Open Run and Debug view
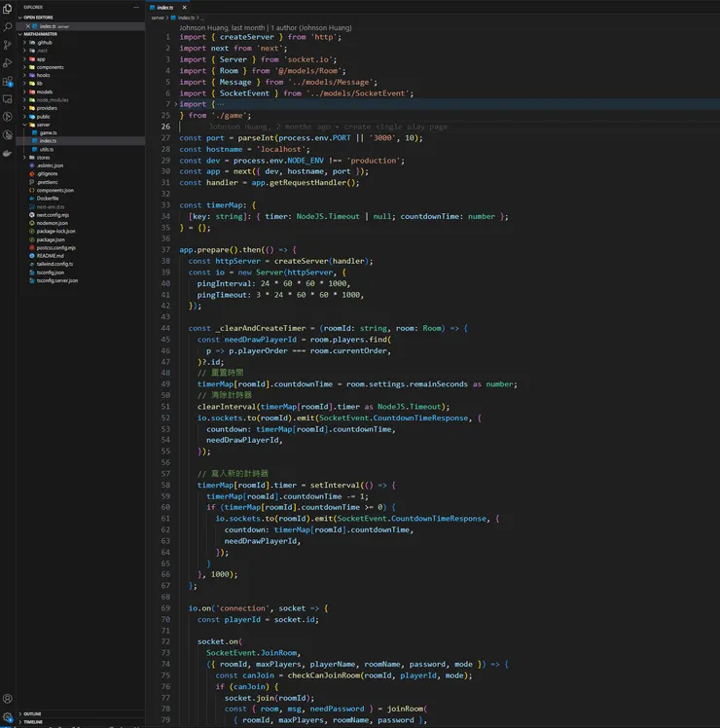 pyautogui.click(x=8, y=63)
